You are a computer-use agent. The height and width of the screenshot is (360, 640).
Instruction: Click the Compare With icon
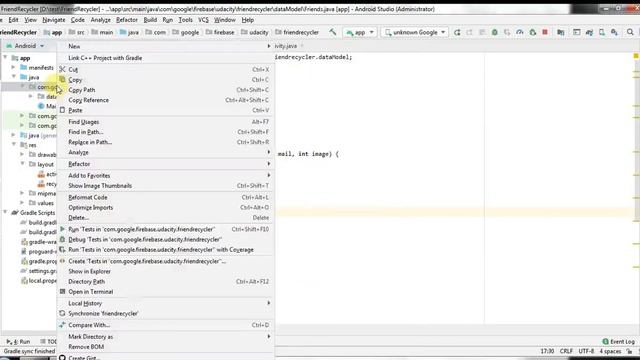[62, 325]
